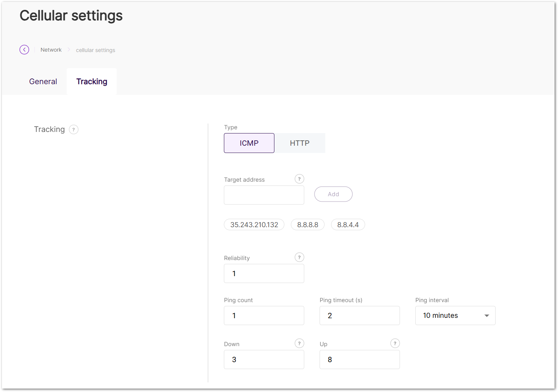
Task: Switch tracking type to HTTP
Action: point(299,143)
